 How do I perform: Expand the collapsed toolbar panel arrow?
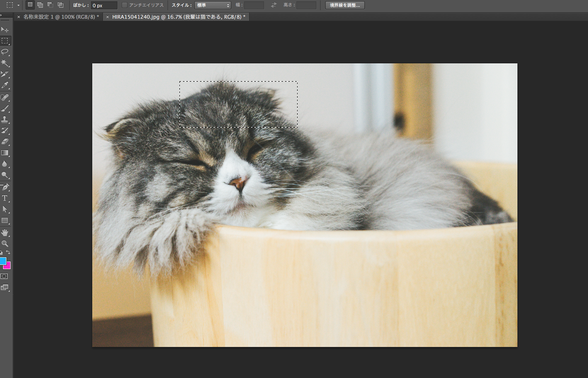tap(1, 15)
